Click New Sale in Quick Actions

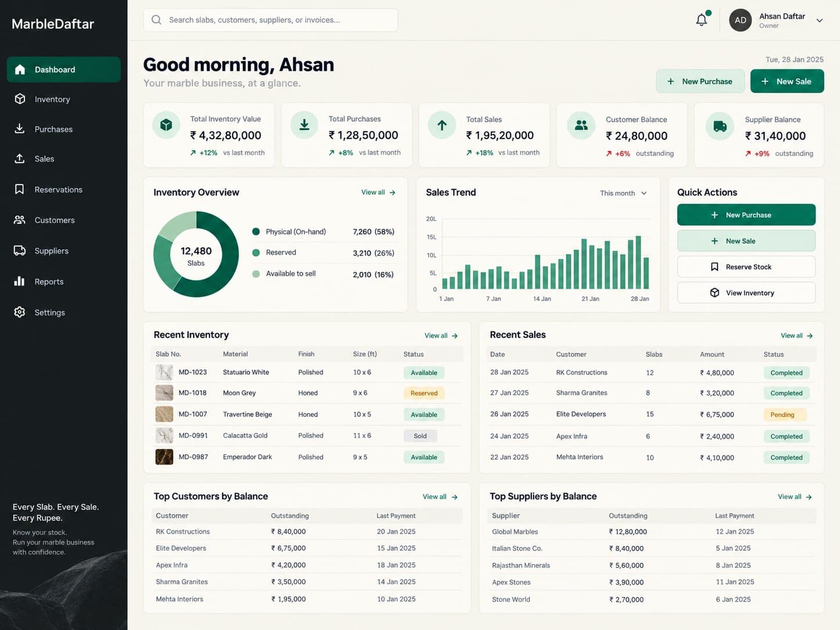pos(746,241)
